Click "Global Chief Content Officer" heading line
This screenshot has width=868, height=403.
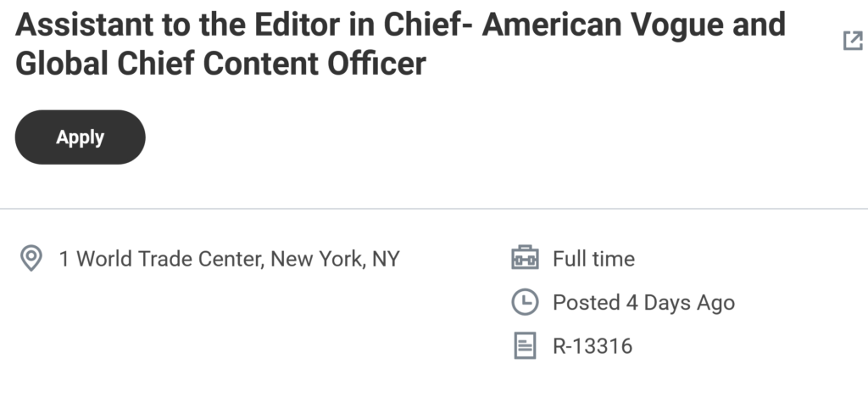(x=220, y=64)
